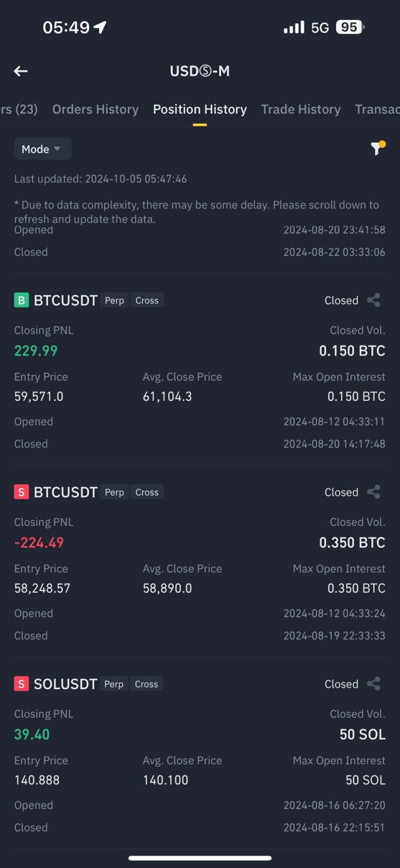This screenshot has height=868, width=400.
Task: Open the partially visible Transaction tab
Action: (x=377, y=109)
